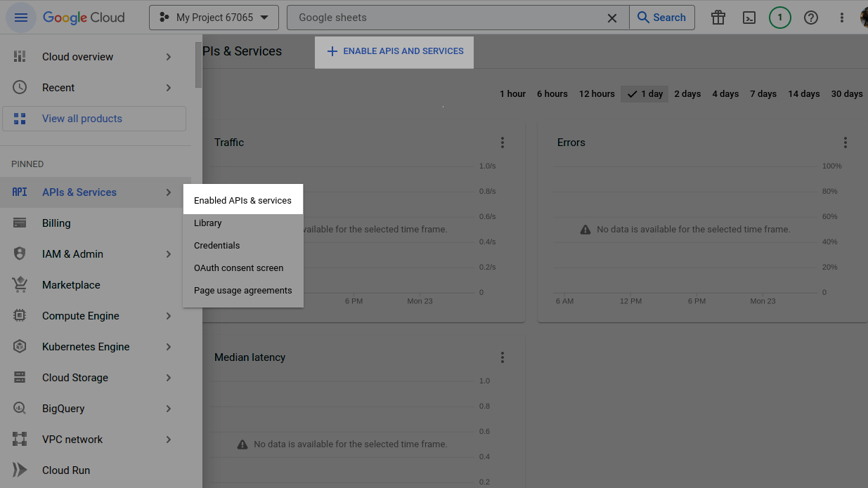Image resolution: width=868 pixels, height=488 pixels.
Task: Select the 30 days time range
Action: point(847,94)
